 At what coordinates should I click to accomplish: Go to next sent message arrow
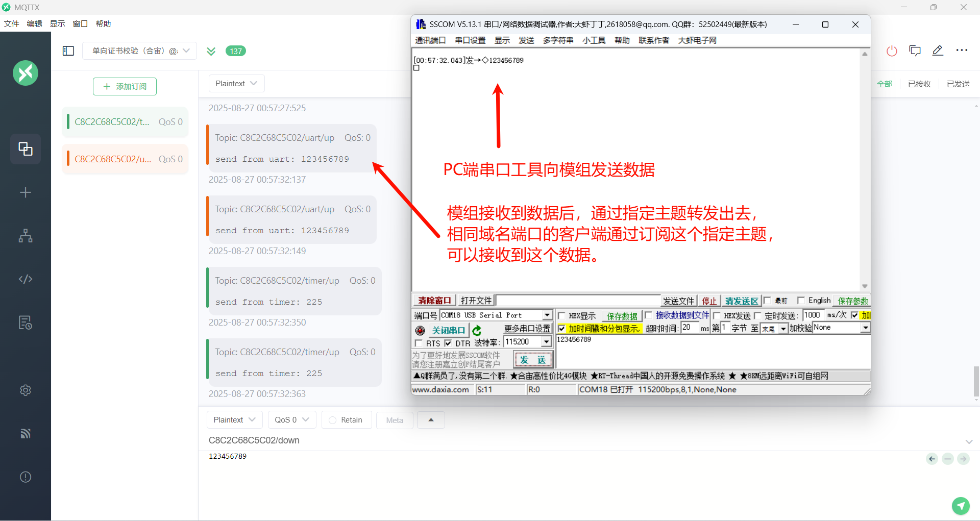coord(963,459)
